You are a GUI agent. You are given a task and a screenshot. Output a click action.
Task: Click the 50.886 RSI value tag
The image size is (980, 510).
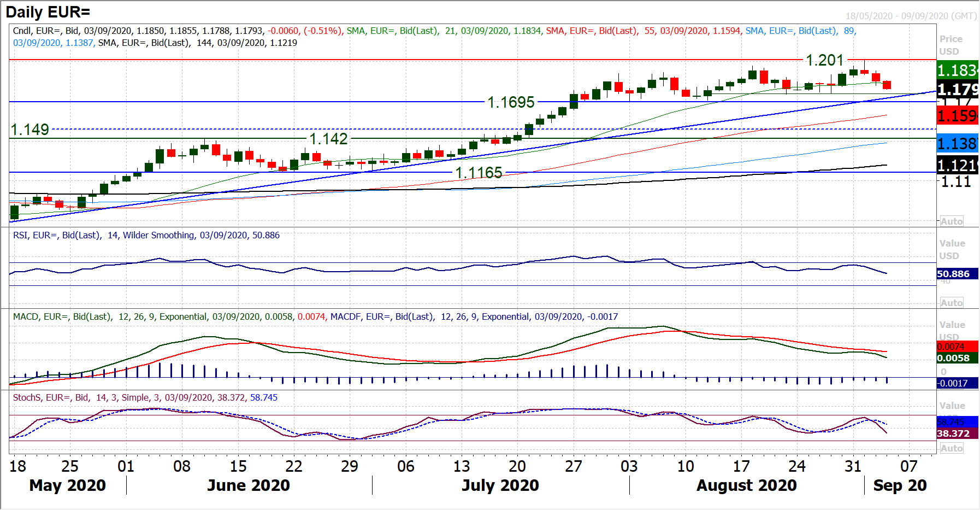(953, 274)
